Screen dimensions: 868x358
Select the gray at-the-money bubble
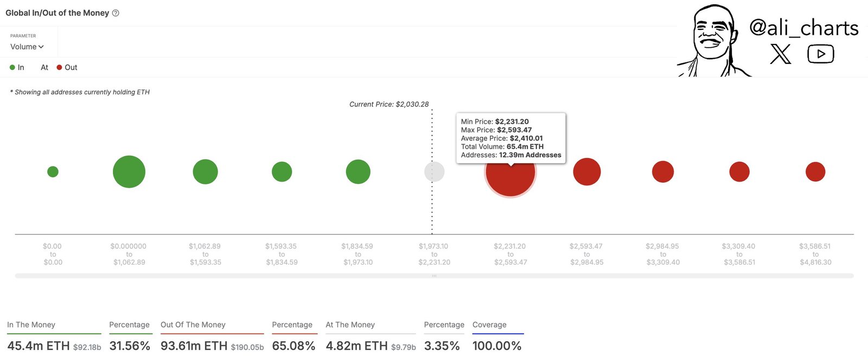434,172
